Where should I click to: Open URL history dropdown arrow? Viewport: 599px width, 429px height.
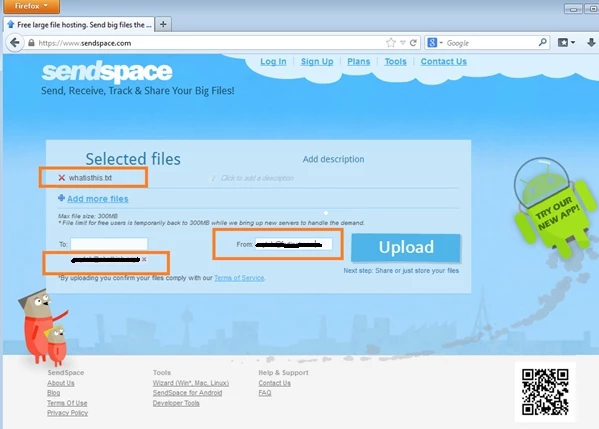point(403,43)
